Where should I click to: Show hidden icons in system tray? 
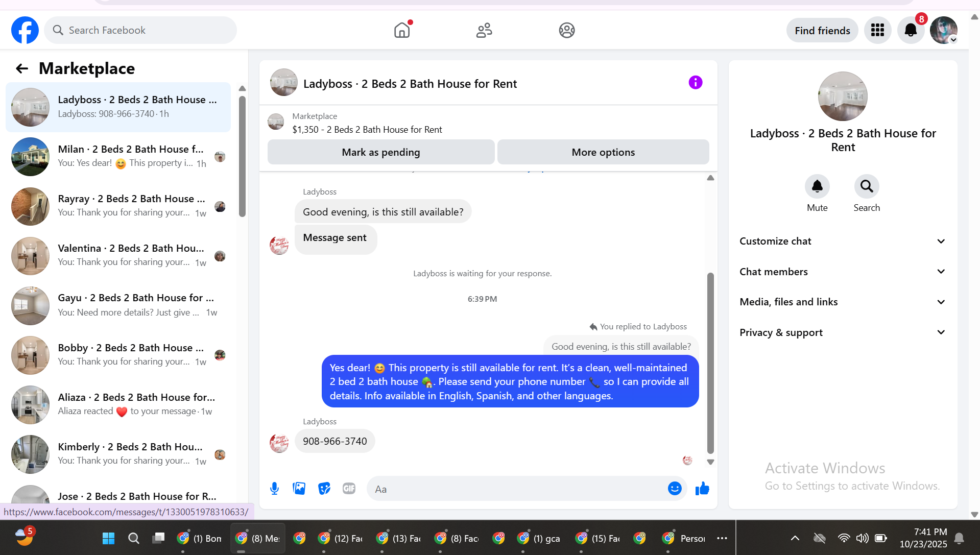pyautogui.click(x=795, y=538)
